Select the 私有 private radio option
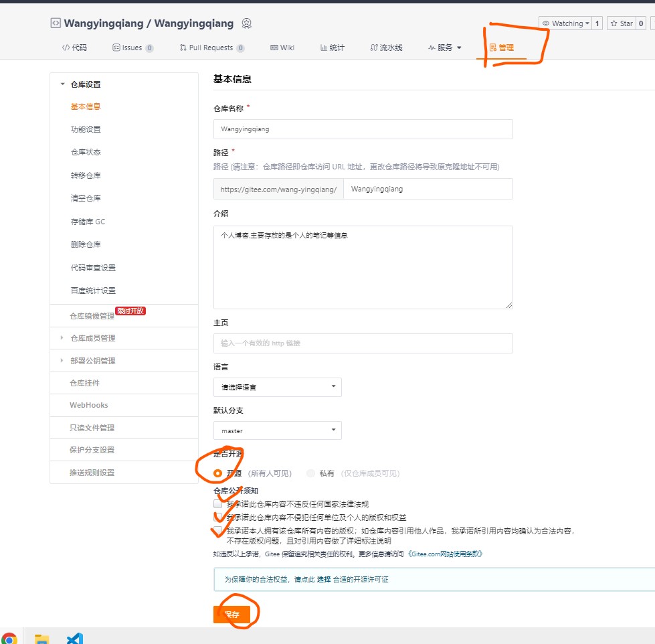The height and width of the screenshot is (644, 655). pyautogui.click(x=310, y=473)
